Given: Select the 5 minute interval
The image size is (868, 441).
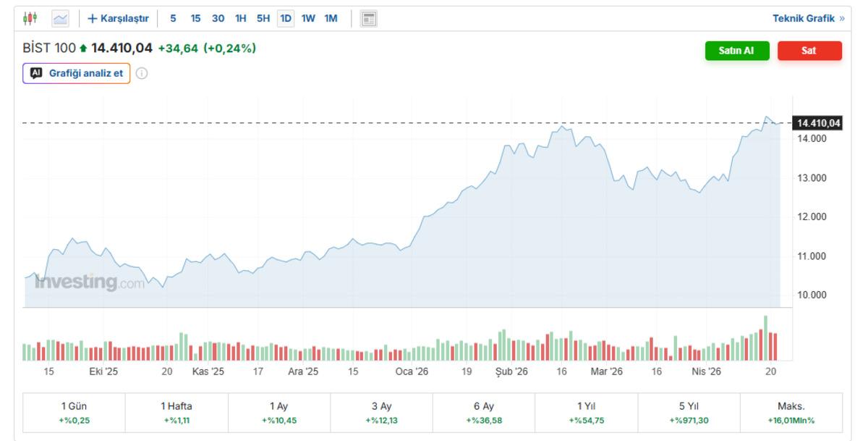Looking at the screenshot, I should click(173, 18).
